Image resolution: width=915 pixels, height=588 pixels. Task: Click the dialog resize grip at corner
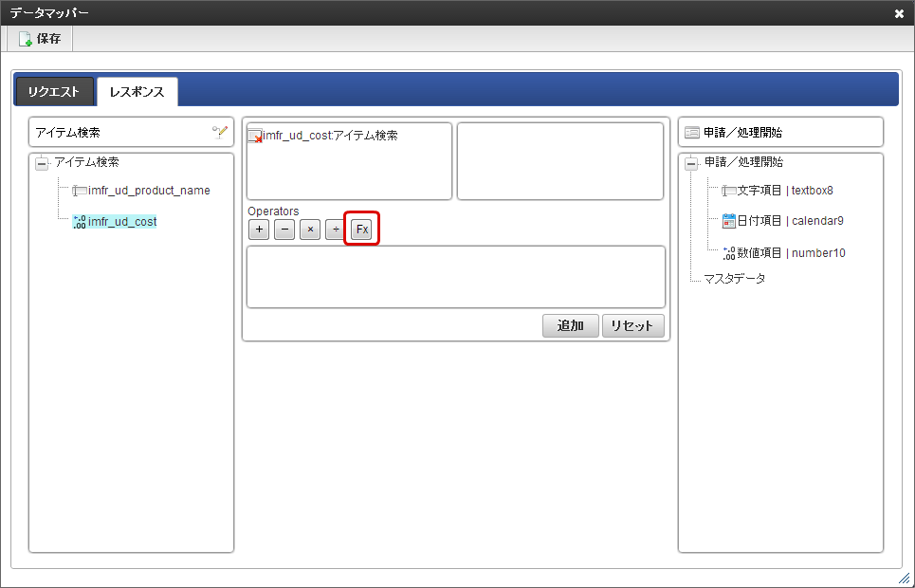click(x=904, y=578)
